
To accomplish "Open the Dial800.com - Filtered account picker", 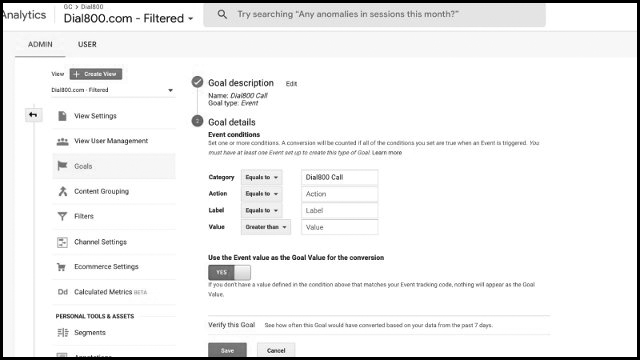I will tap(128, 18).
